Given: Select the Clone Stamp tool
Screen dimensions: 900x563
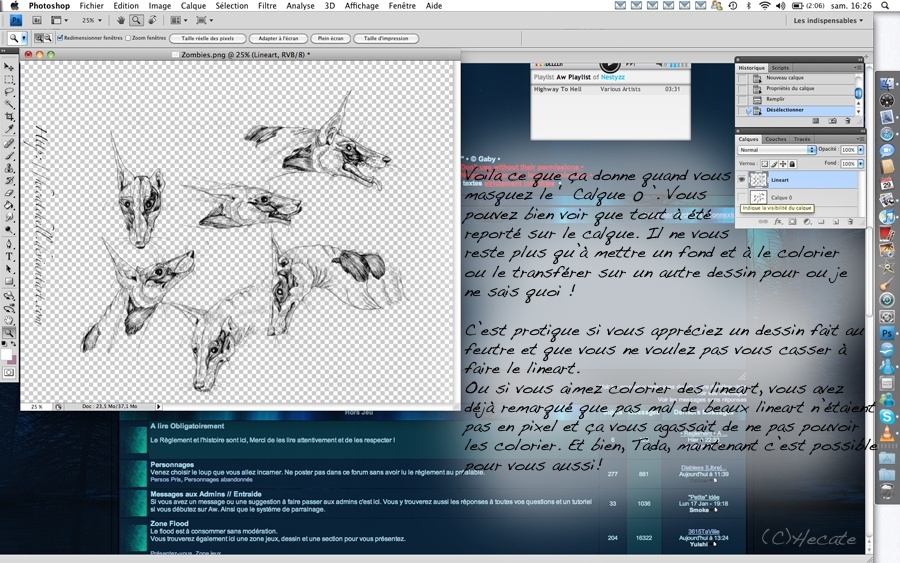Looking at the screenshot, I should click(9, 168).
